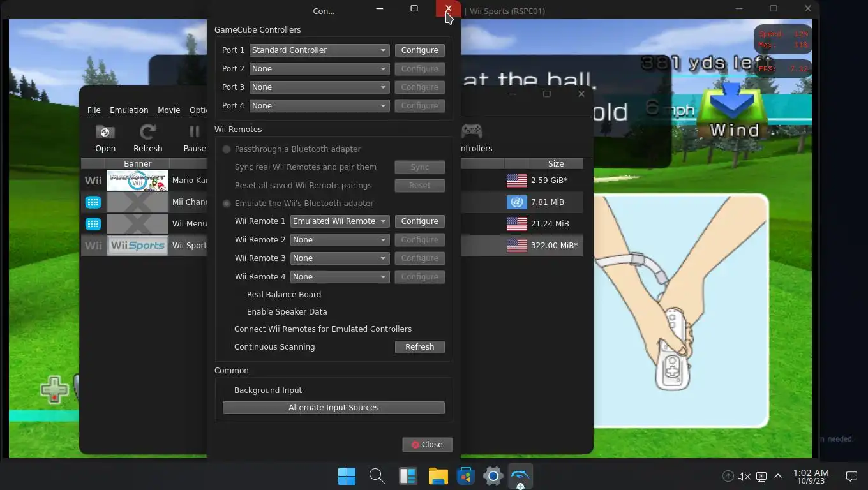Select Passthrough a Bluetooth adapter radio

227,149
